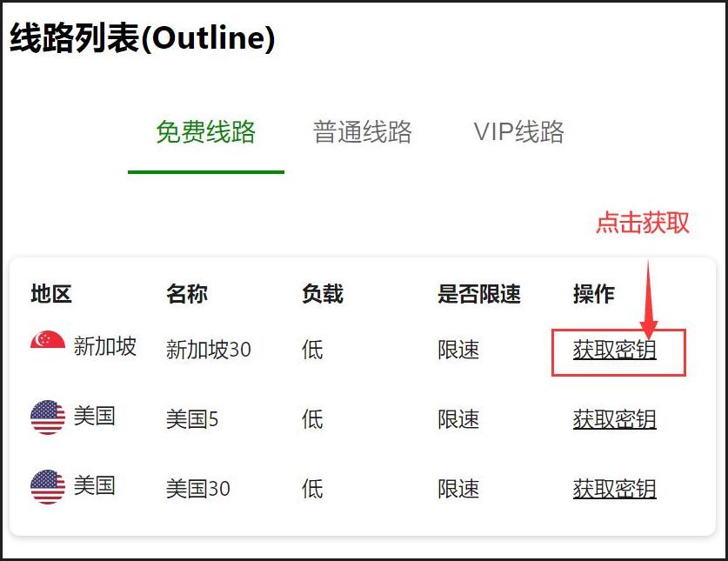Click the US flag in the 美国5 row

point(47,417)
